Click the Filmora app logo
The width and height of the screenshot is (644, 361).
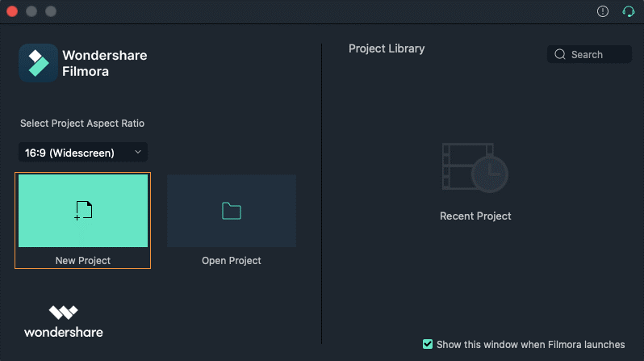[38, 63]
